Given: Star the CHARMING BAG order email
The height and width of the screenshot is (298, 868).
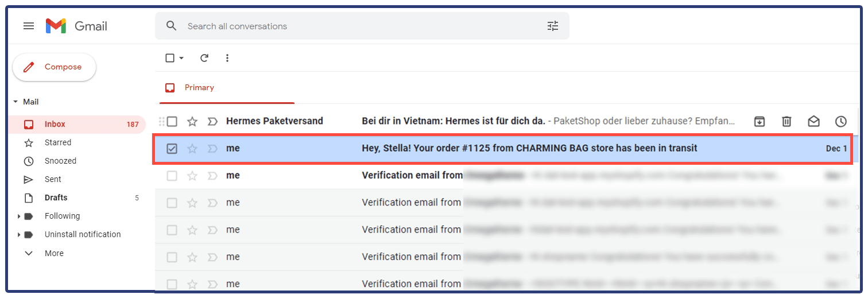Looking at the screenshot, I should (192, 149).
